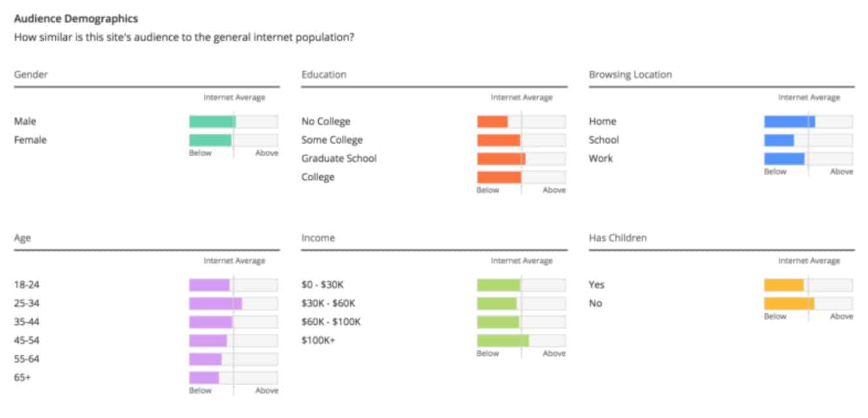Viewport: 868px width, 418px height.
Task: Click the Has Children No bar
Action: coord(789,304)
